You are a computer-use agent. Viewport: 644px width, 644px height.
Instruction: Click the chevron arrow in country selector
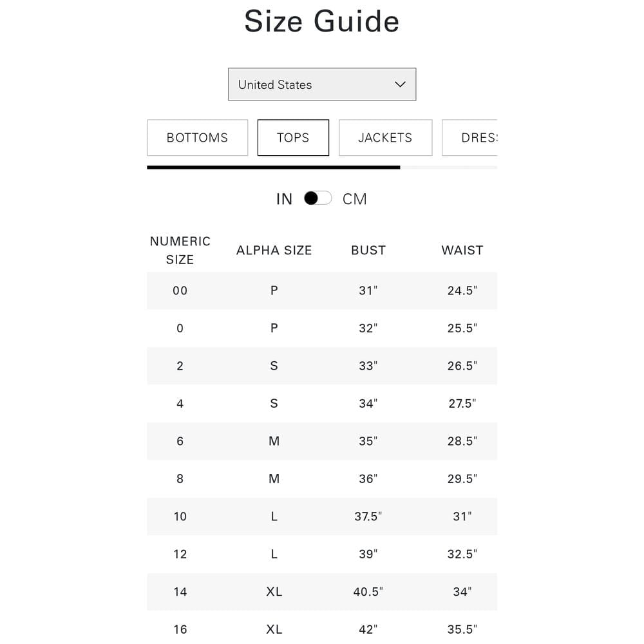click(400, 84)
